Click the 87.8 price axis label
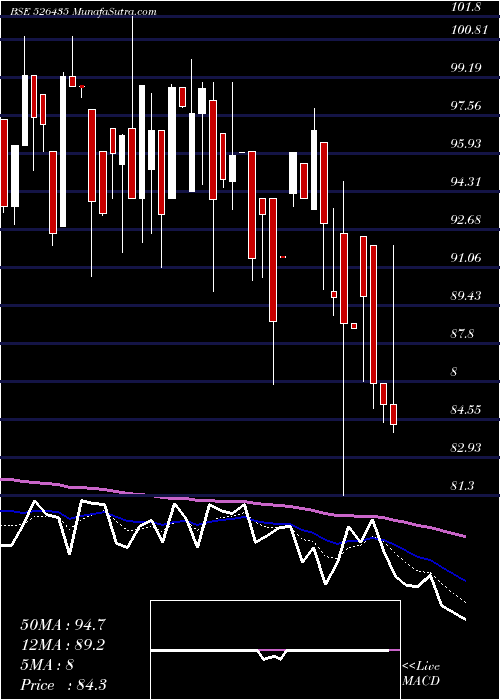500x700 pixels. tap(463, 334)
